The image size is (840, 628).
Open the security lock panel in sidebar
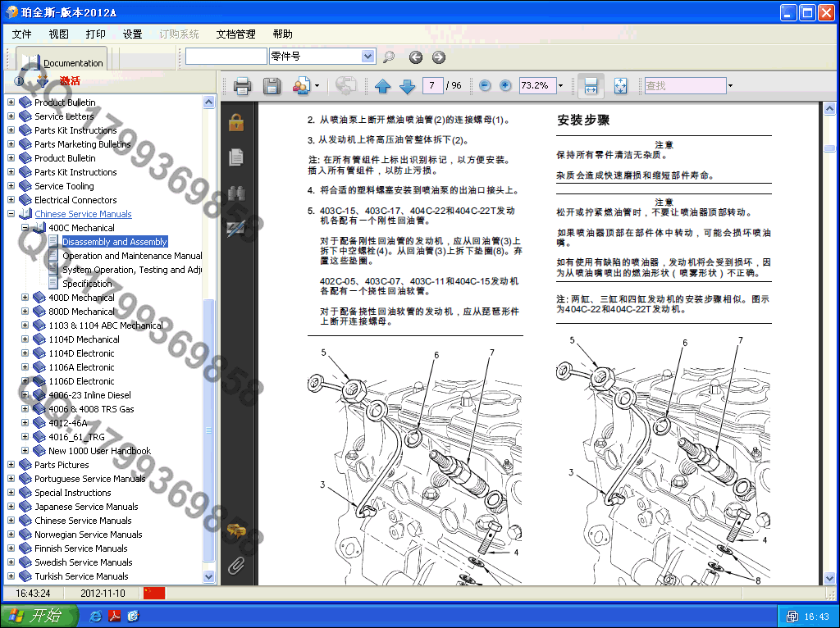[x=236, y=123]
